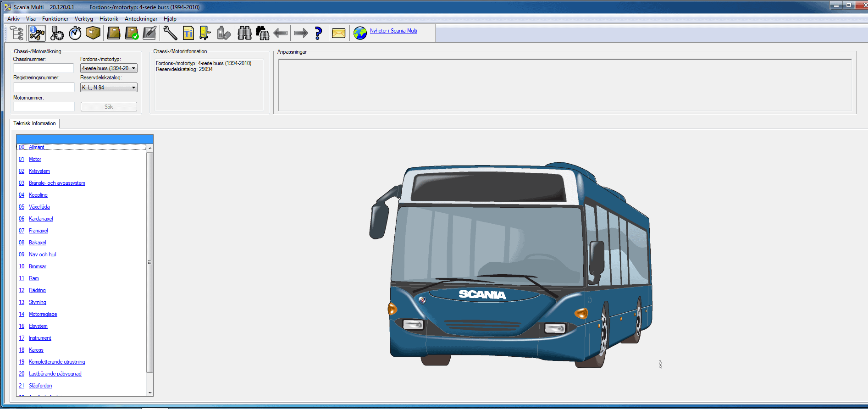Open the Verktyg menu
Image resolution: width=868 pixels, height=409 pixels.
coord(84,19)
